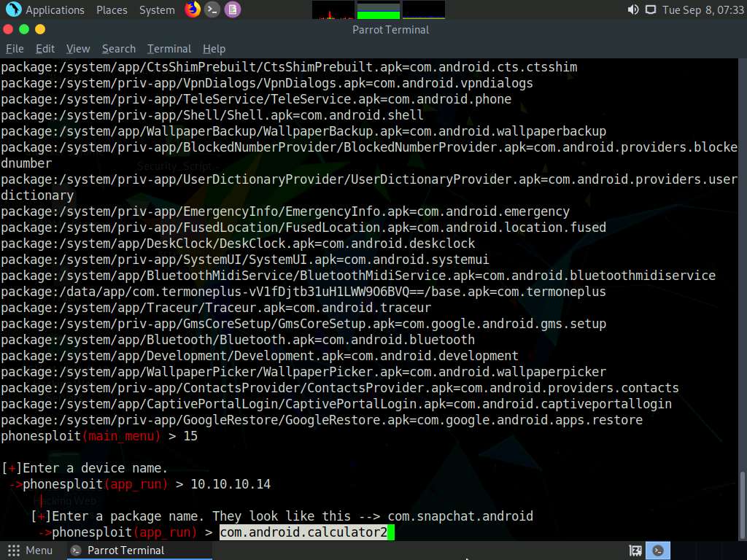Launch the terminal icon in the top panel
Viewport: 747px width, 560px height.
tap(212, 9)
